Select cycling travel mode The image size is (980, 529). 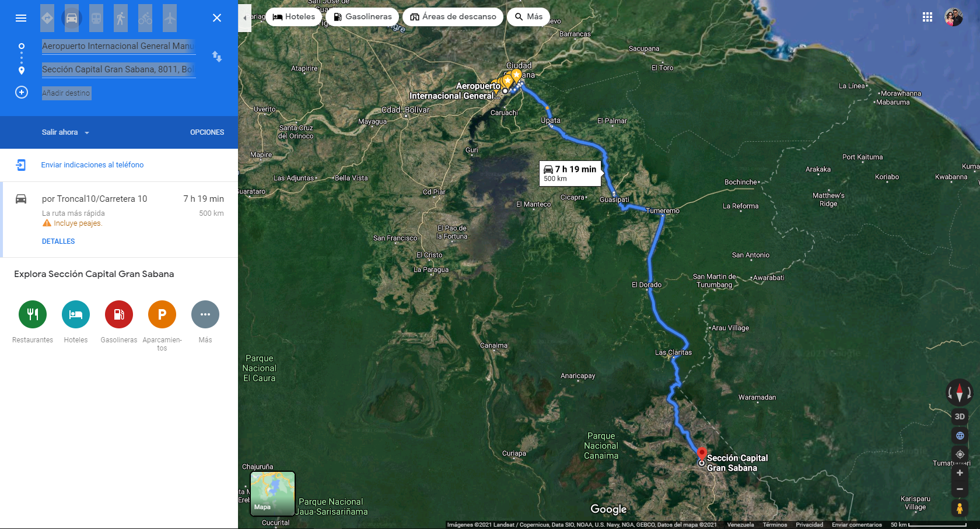145,18
